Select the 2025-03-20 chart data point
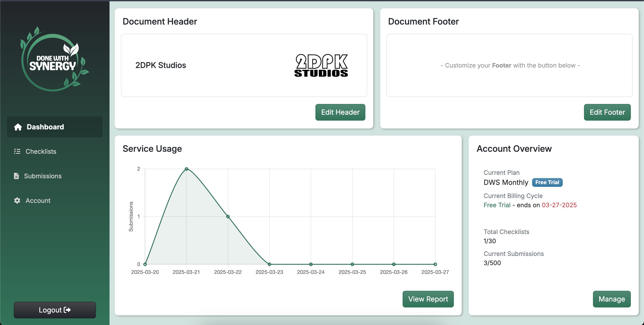Screen dimensions: 644x325 145,264
